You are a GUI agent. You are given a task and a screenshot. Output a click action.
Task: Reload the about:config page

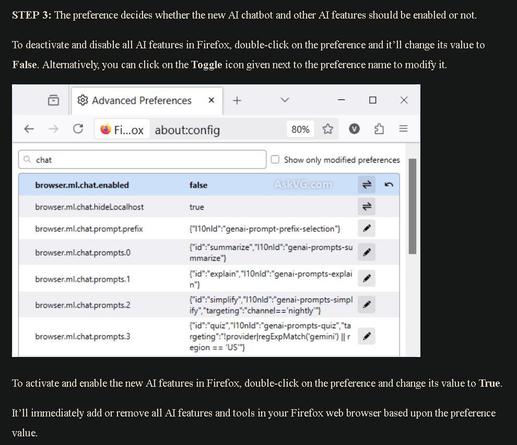tap(78, 129)
